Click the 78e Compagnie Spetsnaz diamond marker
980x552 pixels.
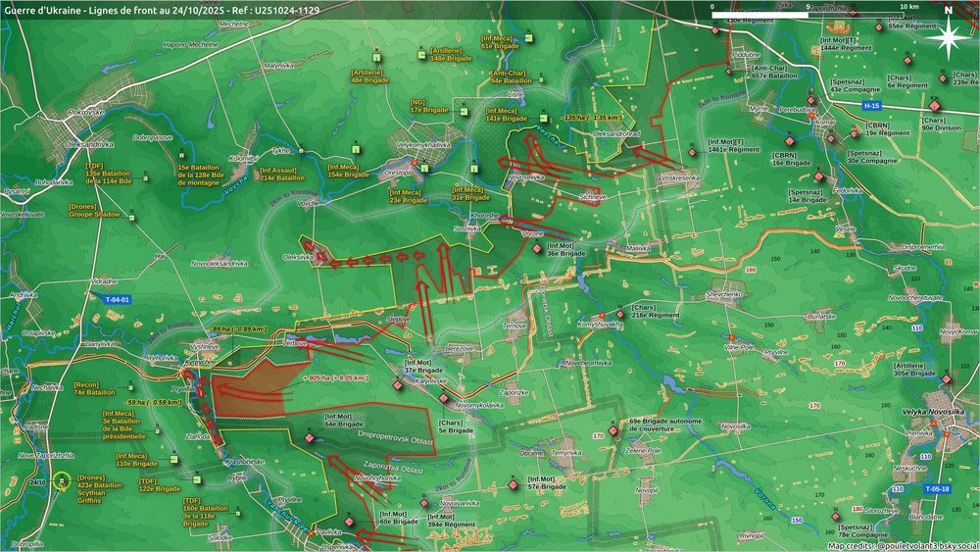point(836,517)
